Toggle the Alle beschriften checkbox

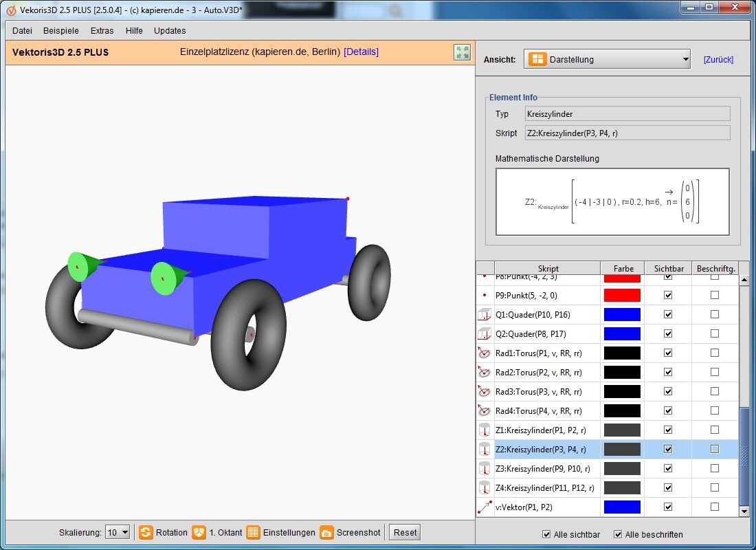(x=618, y=535)
